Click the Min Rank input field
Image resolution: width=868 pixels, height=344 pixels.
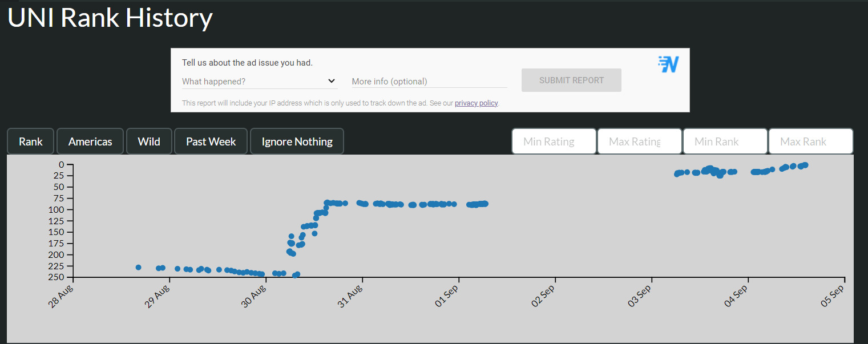[x=725, y=141]
